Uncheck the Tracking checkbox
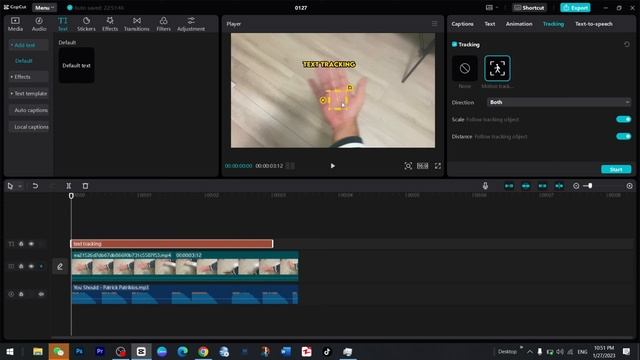The height and width of the screenshot is (360, 640). (454, 44)
